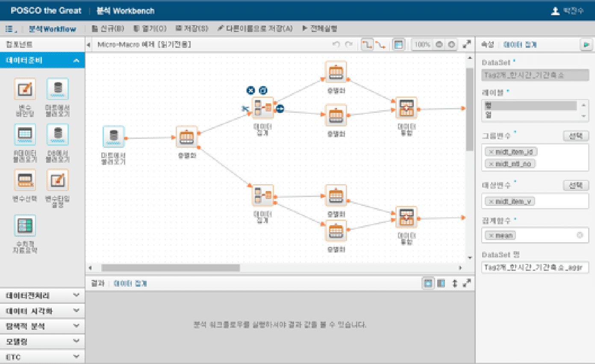Pick the 변수선택 component in the palette
The height and width of the screenshot is (364, 595).
click(25, 186)
